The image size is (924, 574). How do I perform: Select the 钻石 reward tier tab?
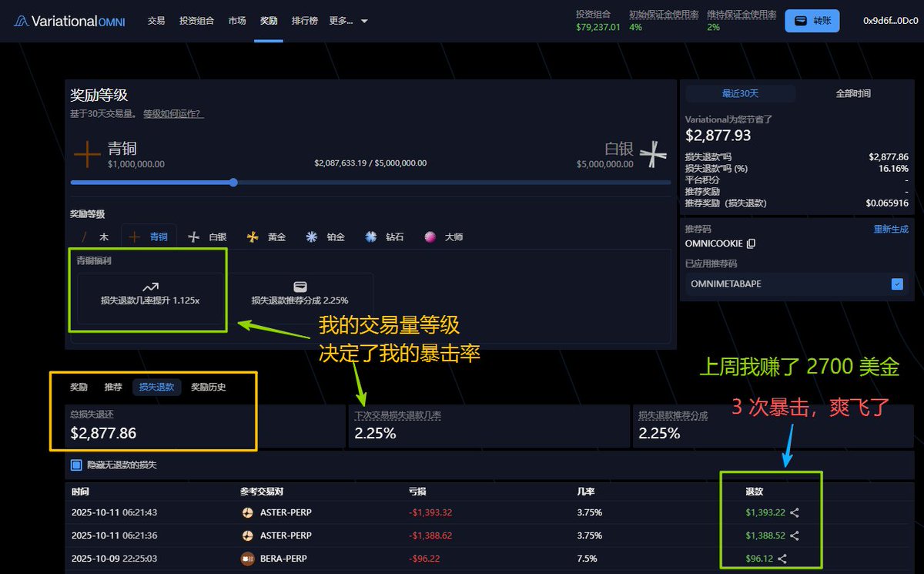(x=384, y=237)
